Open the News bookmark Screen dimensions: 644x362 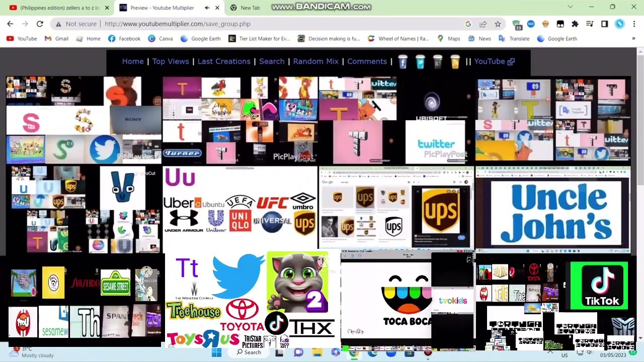tap(479, 39)
